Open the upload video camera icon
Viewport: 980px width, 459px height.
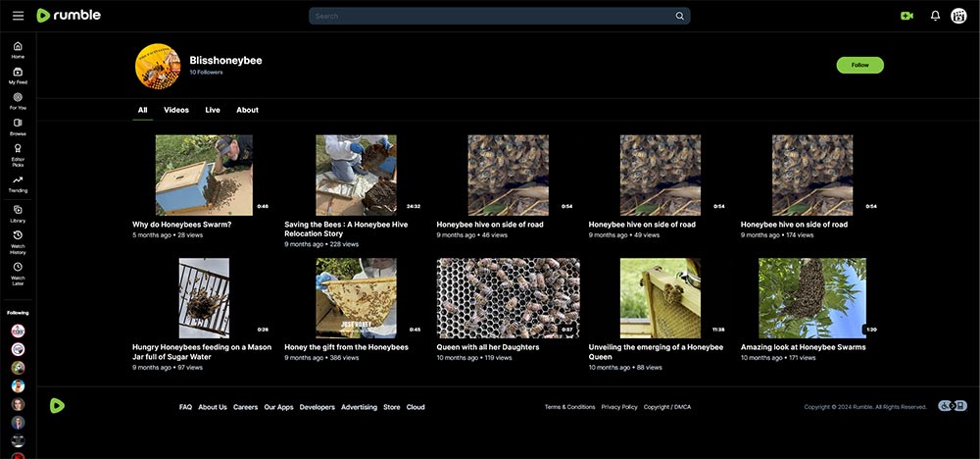click(x=906, y=16)
